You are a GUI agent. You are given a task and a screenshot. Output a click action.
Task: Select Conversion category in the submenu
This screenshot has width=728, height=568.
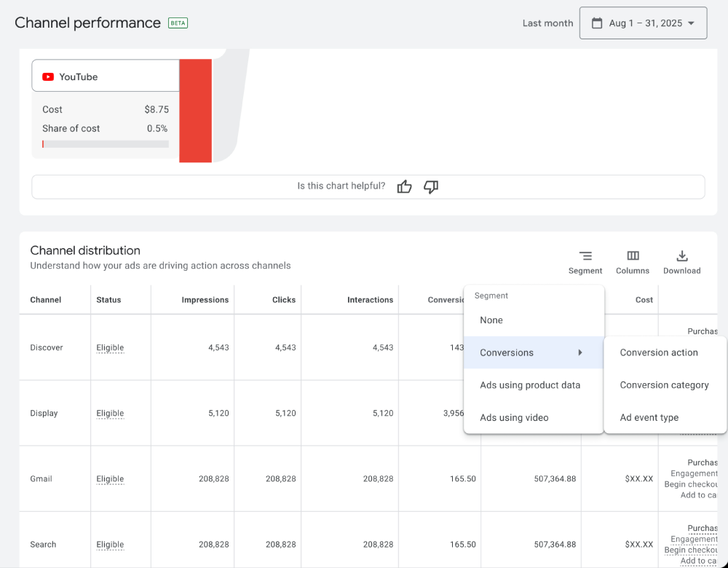click(x=665, y=384)
